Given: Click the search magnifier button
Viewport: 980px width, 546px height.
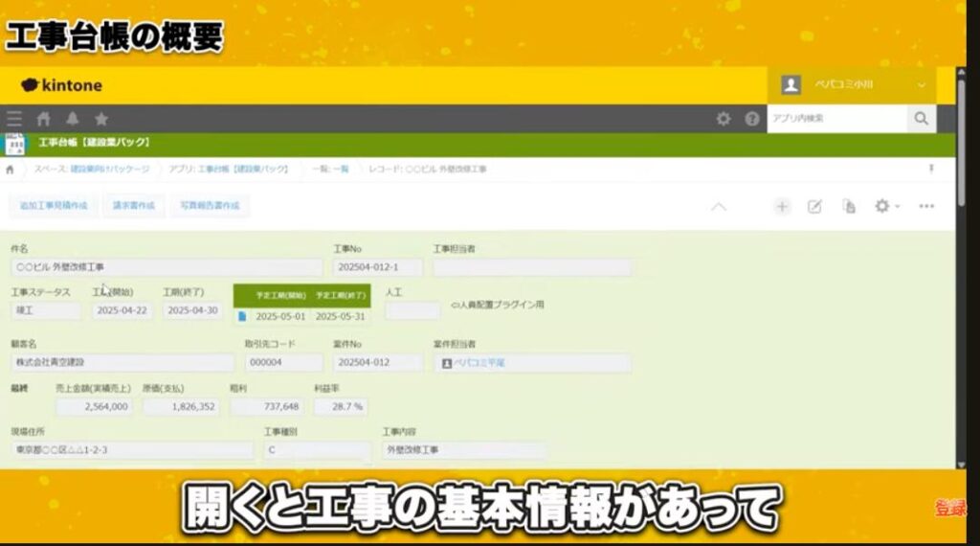Looking at the screenshot, I should pos(921,119).
